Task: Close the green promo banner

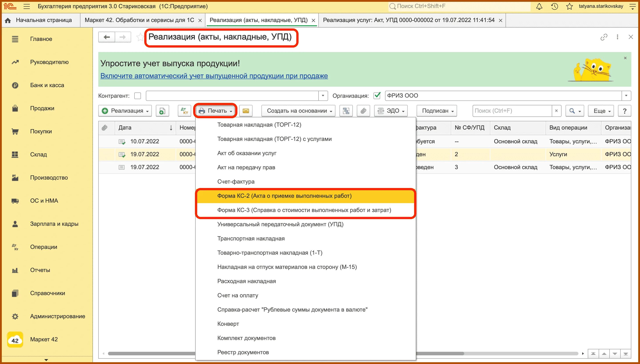Action: point(625,58)
